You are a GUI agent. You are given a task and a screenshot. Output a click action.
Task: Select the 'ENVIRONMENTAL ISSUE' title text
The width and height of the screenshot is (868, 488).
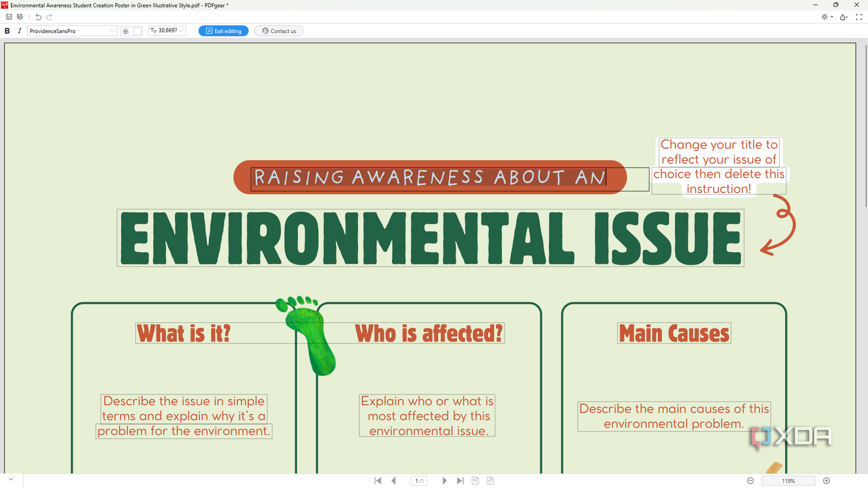coord(431,238)
